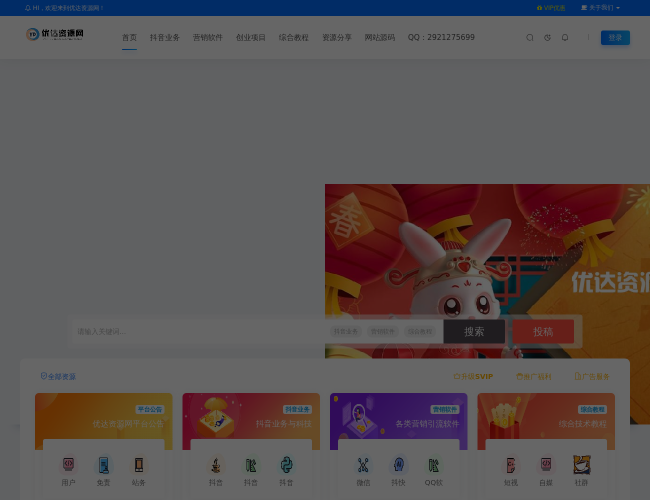Open the notifications bell icon
Image resolution: width=650 pixels, height=500 pixels.
click(565, 38)
